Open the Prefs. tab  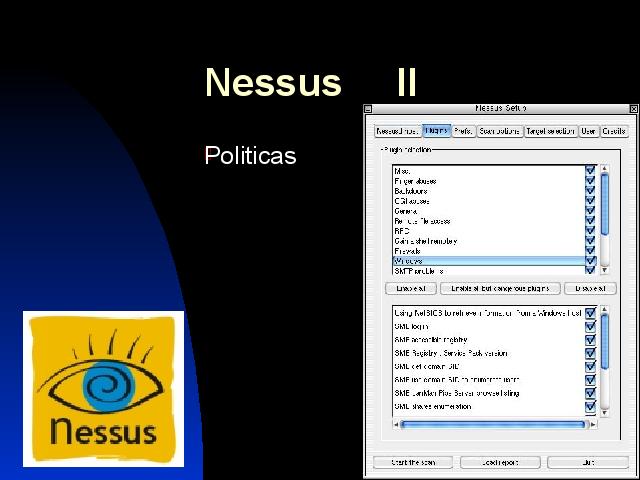pos(463,131)
